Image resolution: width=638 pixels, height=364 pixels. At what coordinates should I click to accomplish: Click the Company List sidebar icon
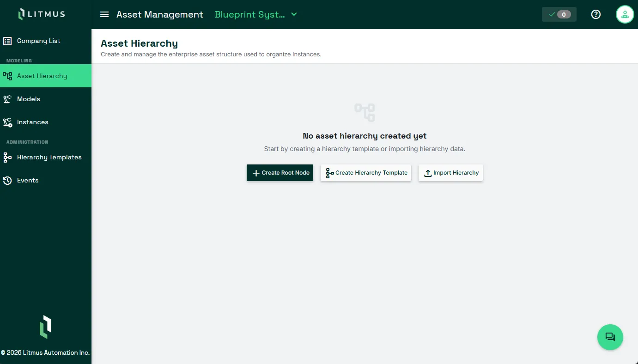tap(7, 41)
